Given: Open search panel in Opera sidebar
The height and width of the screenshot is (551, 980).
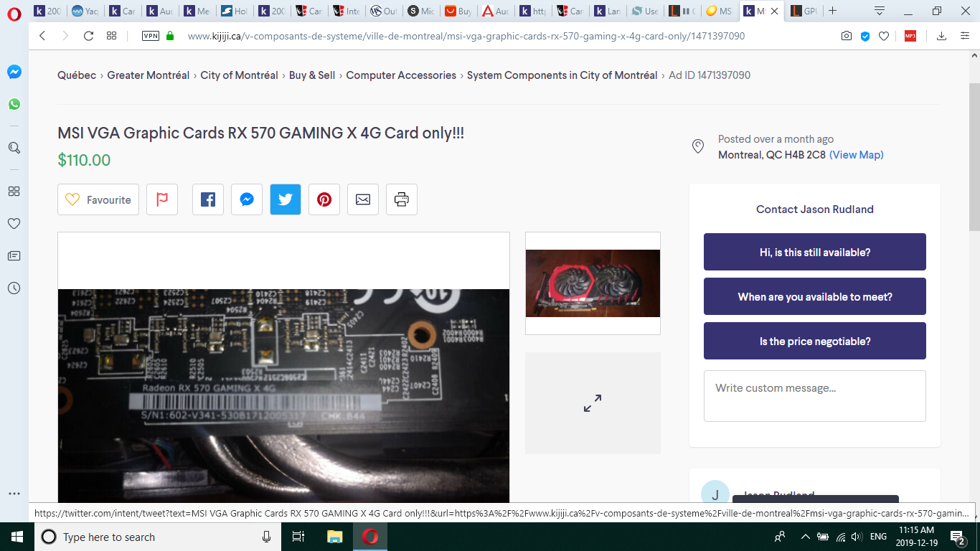Looking at the screenshot, I should 14,148.
